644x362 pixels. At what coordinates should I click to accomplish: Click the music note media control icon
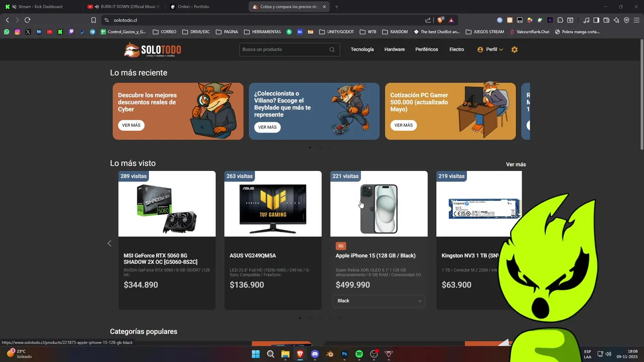tap(586, 20)
